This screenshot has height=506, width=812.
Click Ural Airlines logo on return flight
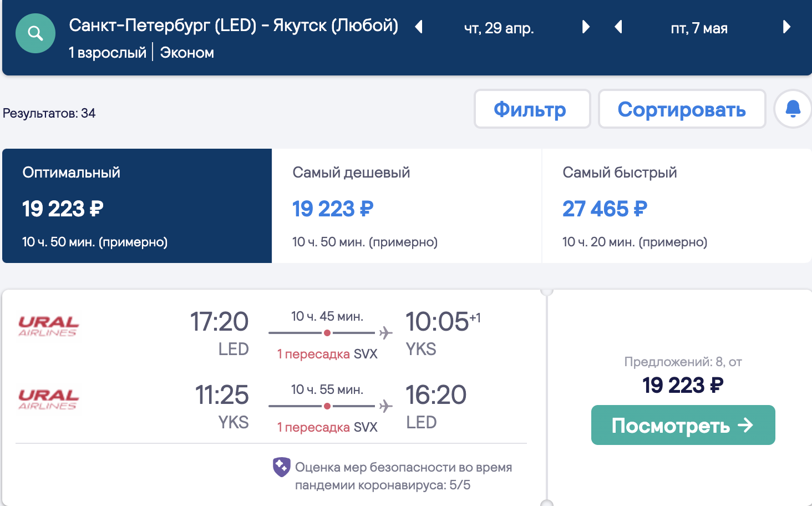pos(48,399)
